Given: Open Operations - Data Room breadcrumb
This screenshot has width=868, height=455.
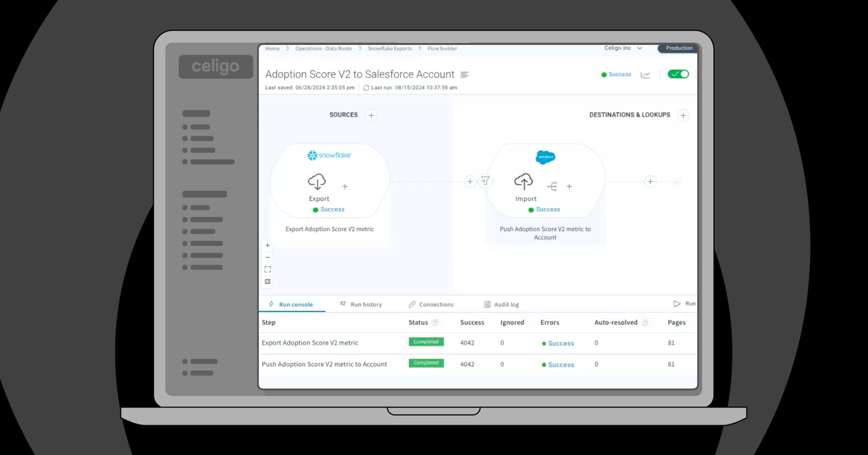Looking at the screenshot, I should pyautogui.click(x=324, y=48).
